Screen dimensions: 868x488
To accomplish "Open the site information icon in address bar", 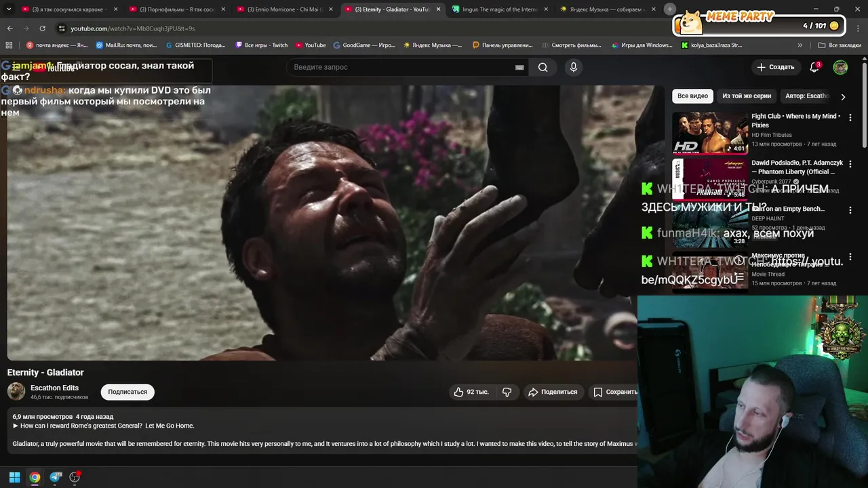I will pyautogui.click(x=62, y=28).
